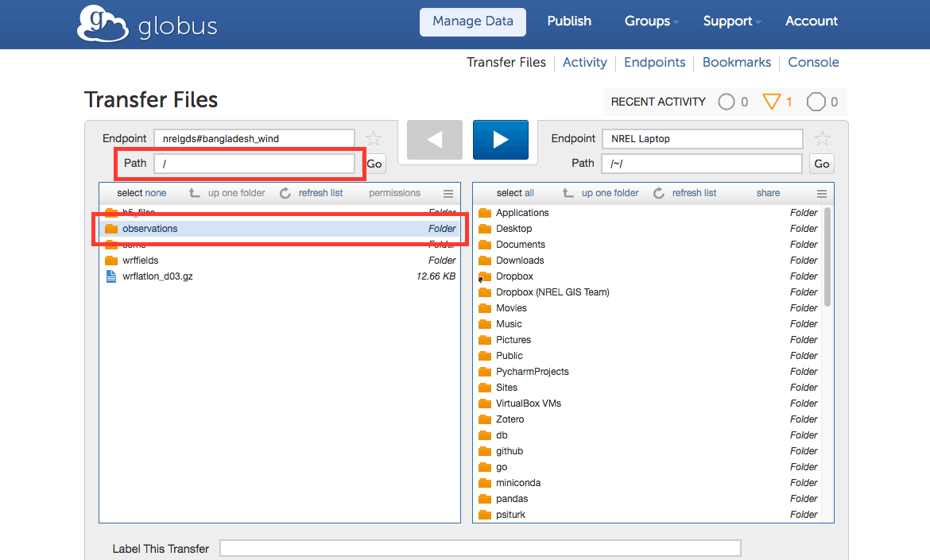930x560 pixels.
Task: Select the miniconda folder
Action: pos(517,483)
